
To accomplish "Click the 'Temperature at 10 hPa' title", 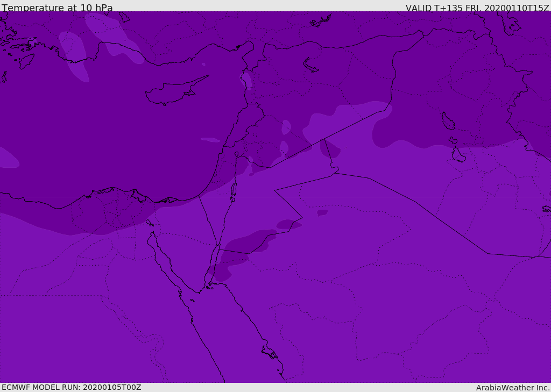I will 57,8.
